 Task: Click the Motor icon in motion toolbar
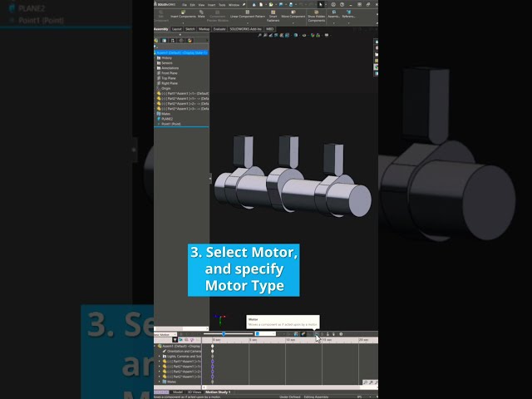[x=316, y=334]
